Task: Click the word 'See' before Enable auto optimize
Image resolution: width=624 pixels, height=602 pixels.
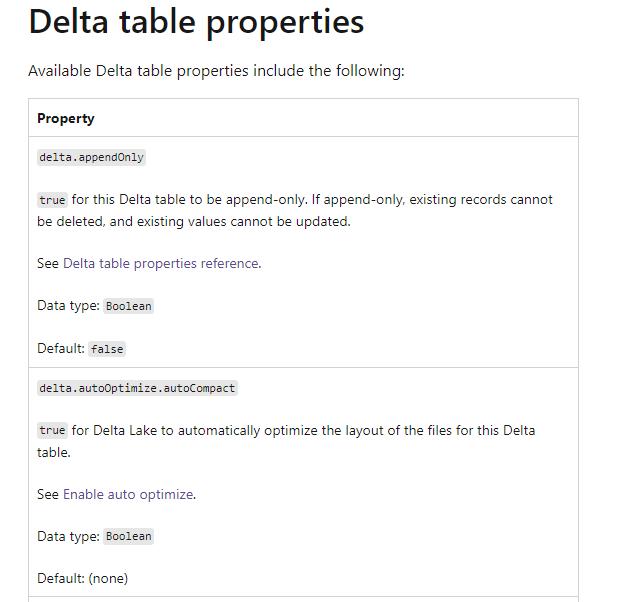Action: 48,494
